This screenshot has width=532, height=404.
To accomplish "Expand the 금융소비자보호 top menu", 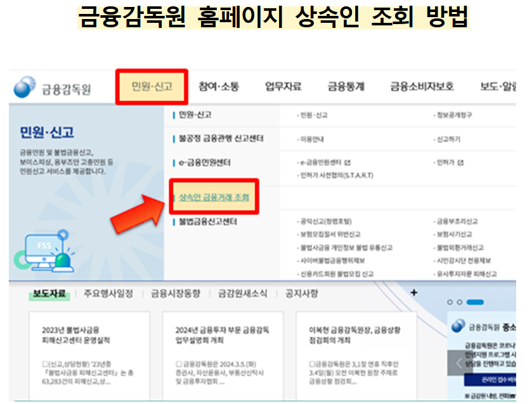I will [x=422, y=87].
